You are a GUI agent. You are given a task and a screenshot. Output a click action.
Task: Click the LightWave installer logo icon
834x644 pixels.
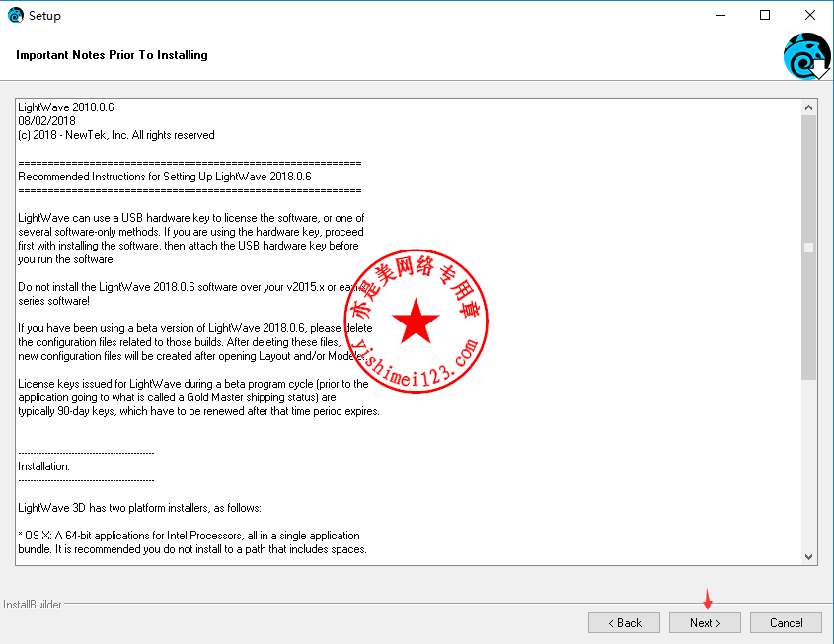tap(807, 56)
